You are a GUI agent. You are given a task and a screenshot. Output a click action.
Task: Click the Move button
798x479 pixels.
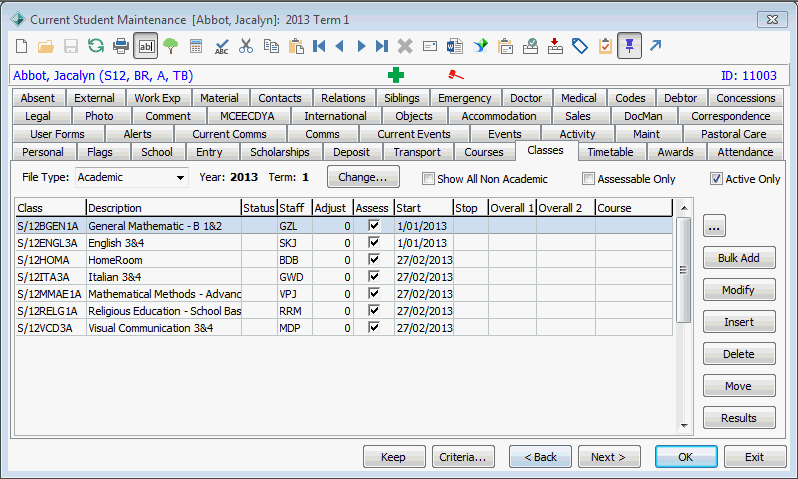(739, 386)
